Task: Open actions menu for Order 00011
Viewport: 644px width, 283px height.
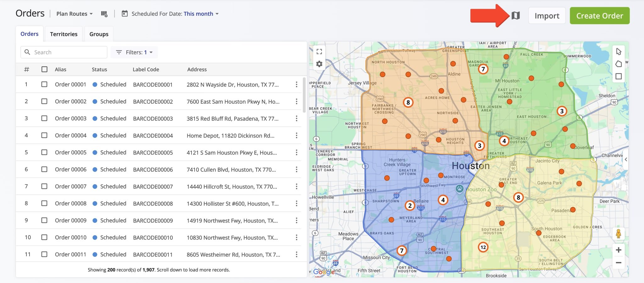Action: click(297, 254)
